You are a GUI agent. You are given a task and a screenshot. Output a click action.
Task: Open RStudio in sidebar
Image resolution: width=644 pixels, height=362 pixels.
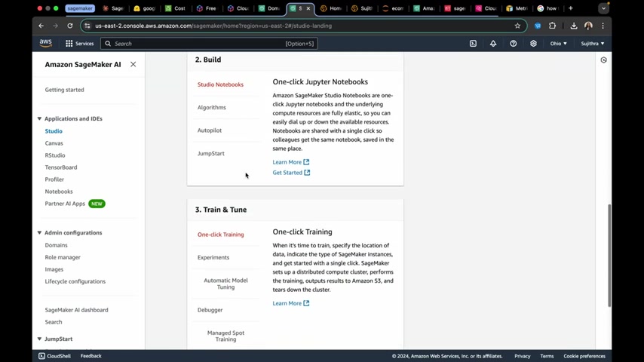pyautogui.click(x=55, y=155)
